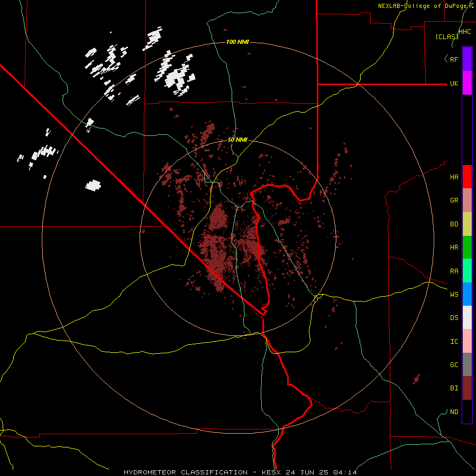Click the purple RF legend color swatch
The image size is (476, 476).
point(467,59)
